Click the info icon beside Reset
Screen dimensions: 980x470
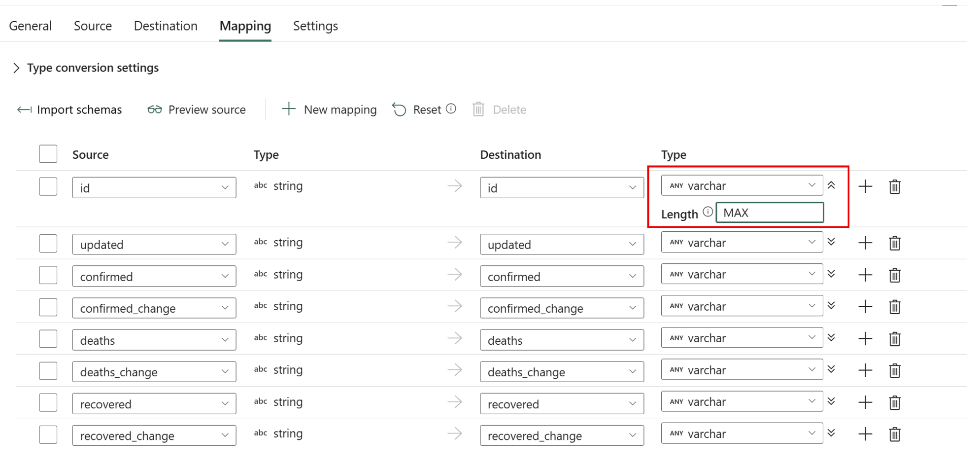coord(451,108)
